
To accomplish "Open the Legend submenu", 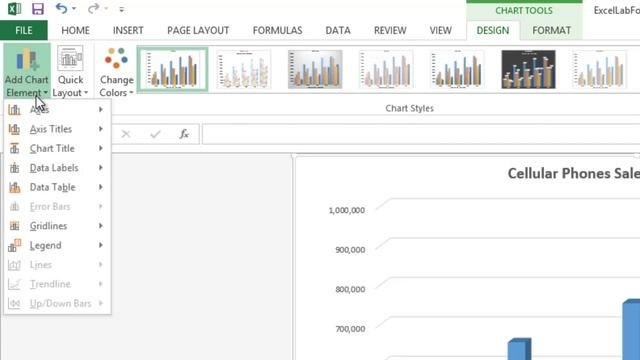I will pyautogui.click(x=57, y=245).
